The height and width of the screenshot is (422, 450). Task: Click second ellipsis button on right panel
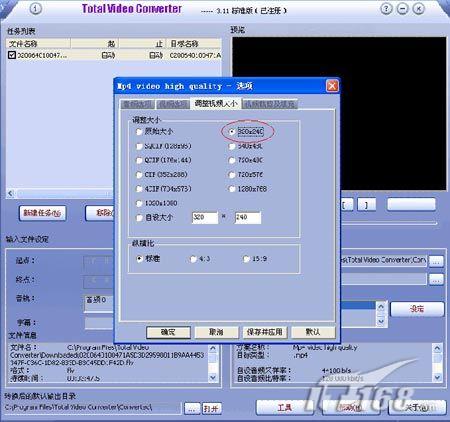436,279
